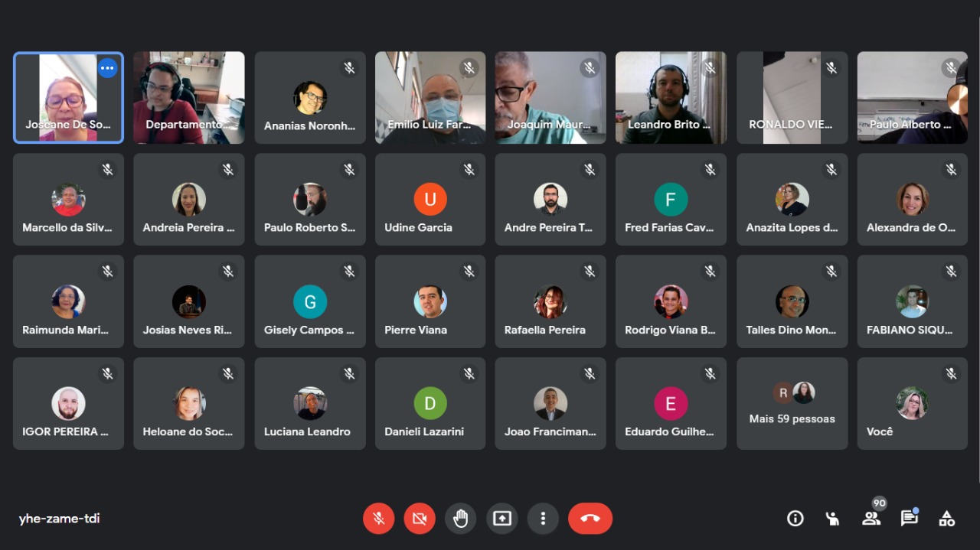This screenshot has width=980, height=550.
Task: Open the activities shapes icon
Action: 947,519
